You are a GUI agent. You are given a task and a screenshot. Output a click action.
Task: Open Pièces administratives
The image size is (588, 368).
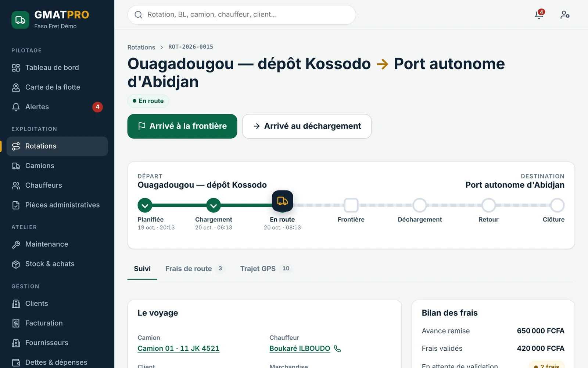coord(57,205)
